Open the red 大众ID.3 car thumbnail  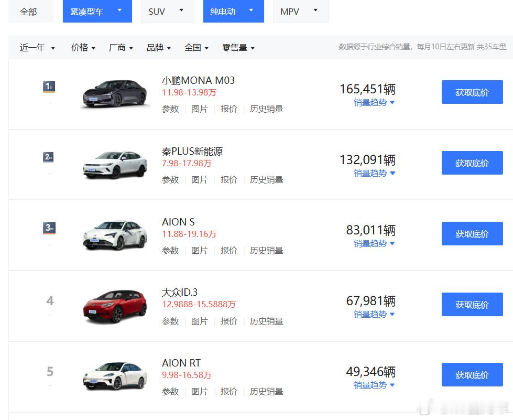(115, 306)
